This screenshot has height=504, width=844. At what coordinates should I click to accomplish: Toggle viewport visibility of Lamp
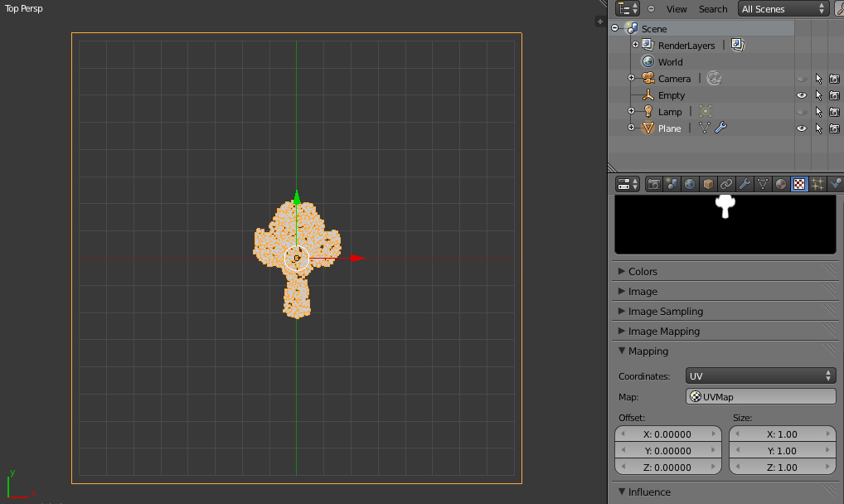802,112
